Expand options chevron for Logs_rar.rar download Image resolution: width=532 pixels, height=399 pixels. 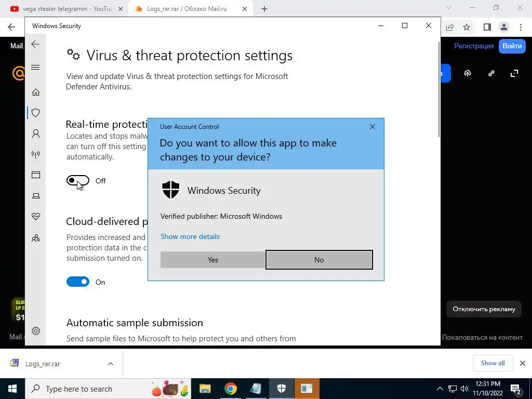click(x=110, y=364)
